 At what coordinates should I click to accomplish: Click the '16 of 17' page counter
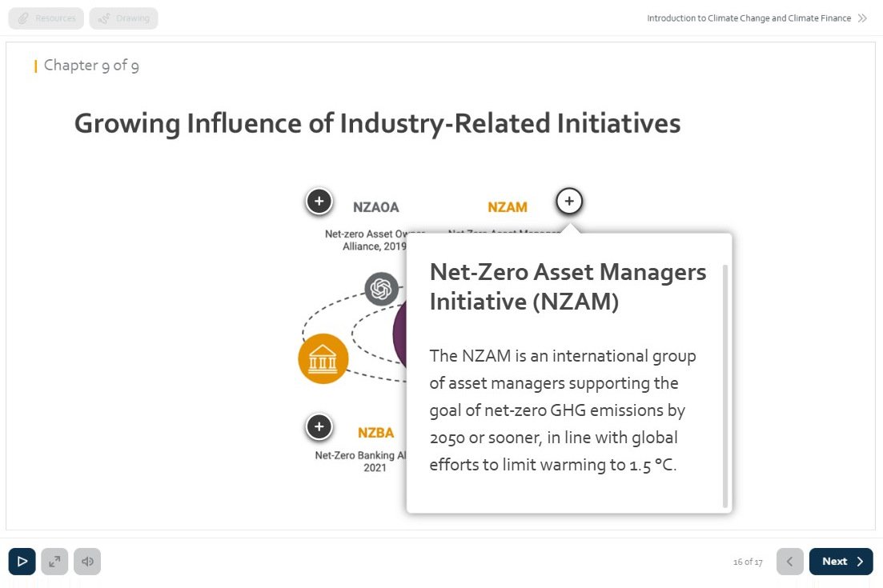coord(748,562)
